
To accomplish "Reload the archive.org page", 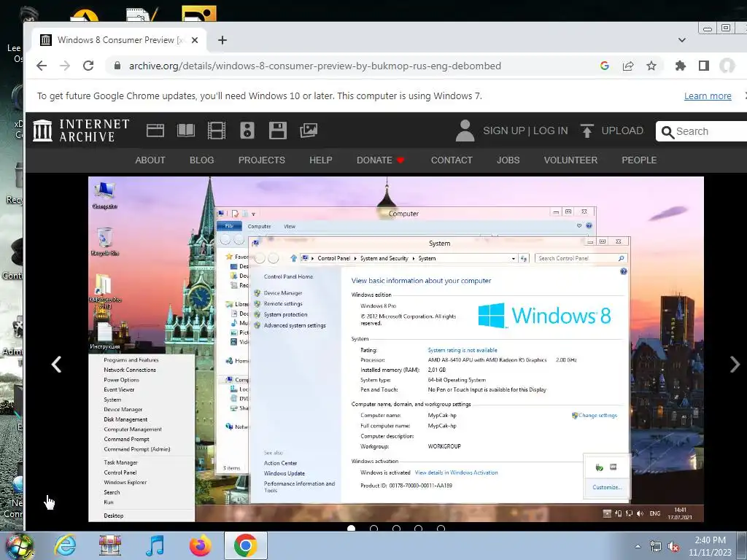I will tap(88, 66).
